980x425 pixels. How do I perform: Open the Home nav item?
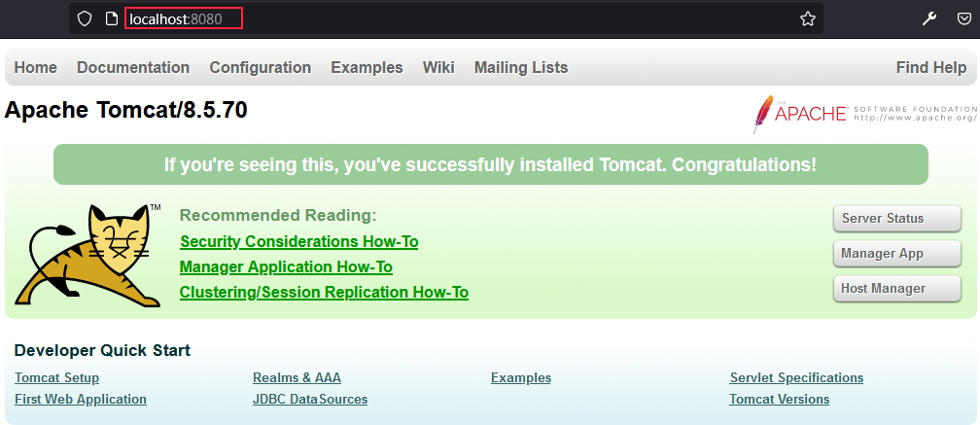pyautogui.click(x=36, y=67)
